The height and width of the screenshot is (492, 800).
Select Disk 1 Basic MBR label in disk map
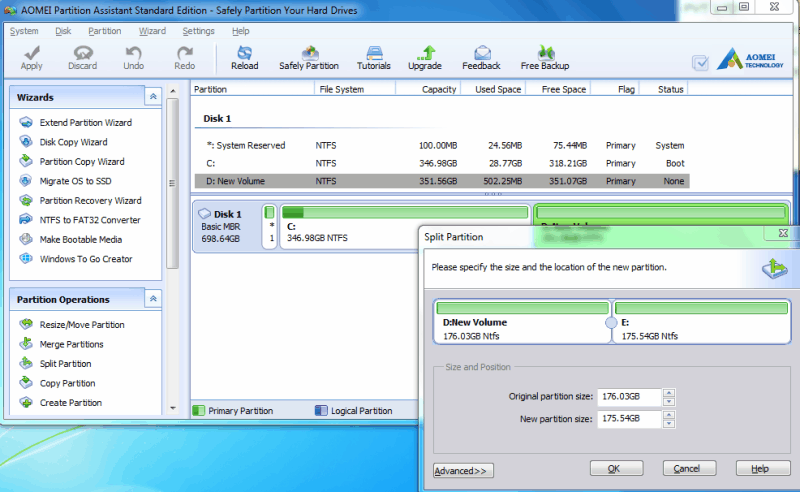point(227,227)
